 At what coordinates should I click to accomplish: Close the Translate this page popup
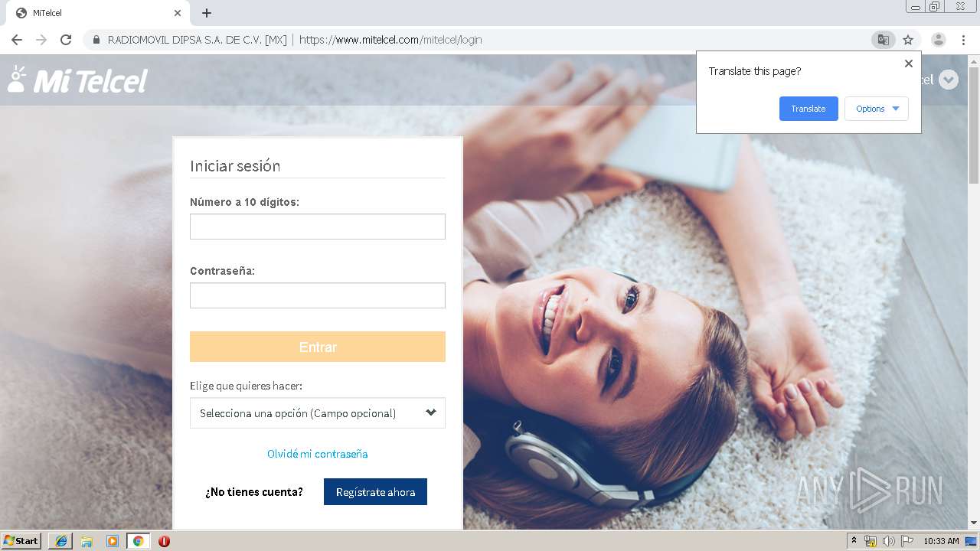pyautogui.click(x=909, y=64)
